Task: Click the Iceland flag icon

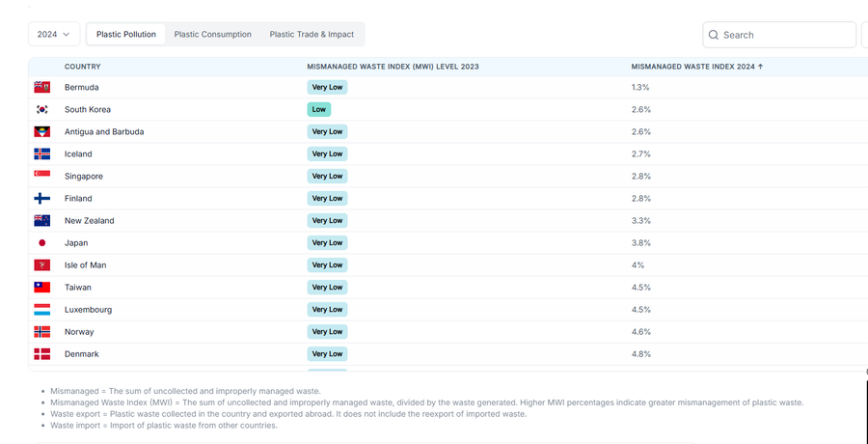Action: (x=42, y=153)
